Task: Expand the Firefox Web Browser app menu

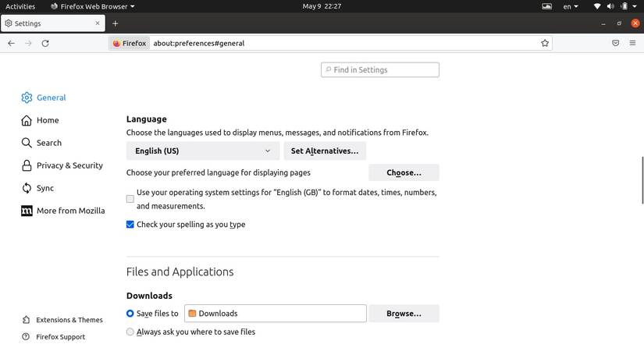Action: pos(93,6)
